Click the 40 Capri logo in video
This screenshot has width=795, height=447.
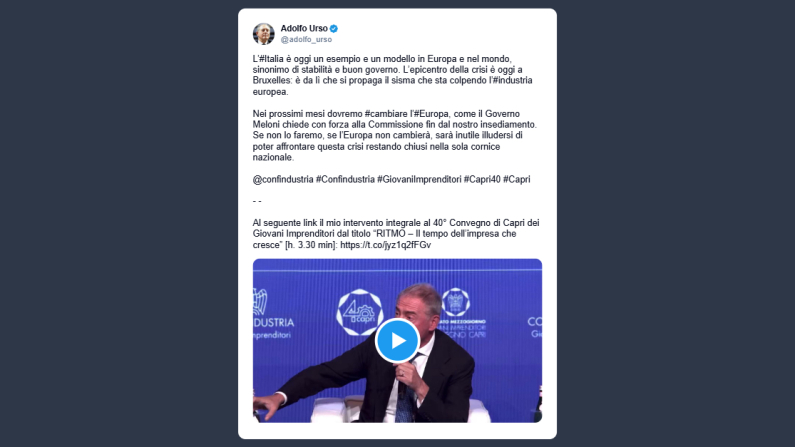(x=359, y=312)
